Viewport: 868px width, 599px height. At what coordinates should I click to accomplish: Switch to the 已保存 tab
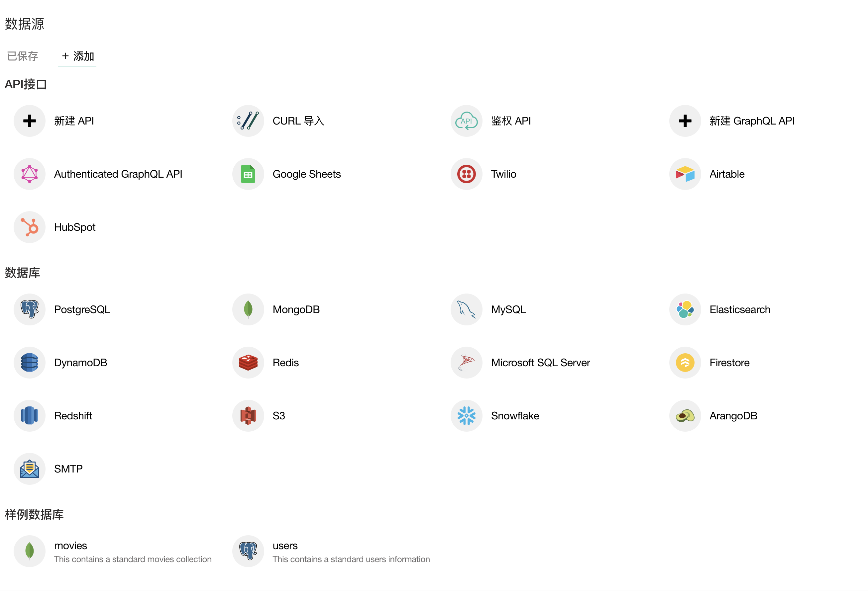(x=23, y=56)
